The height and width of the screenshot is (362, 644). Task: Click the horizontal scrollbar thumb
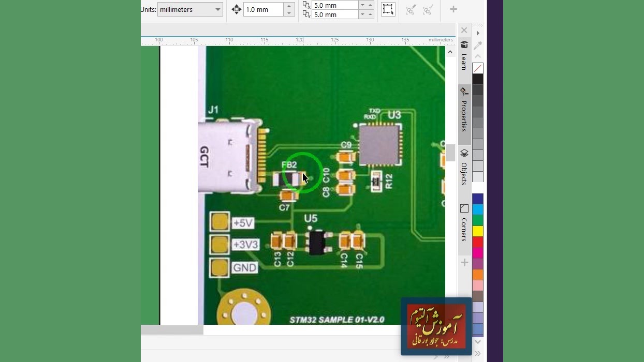[172, 330]
